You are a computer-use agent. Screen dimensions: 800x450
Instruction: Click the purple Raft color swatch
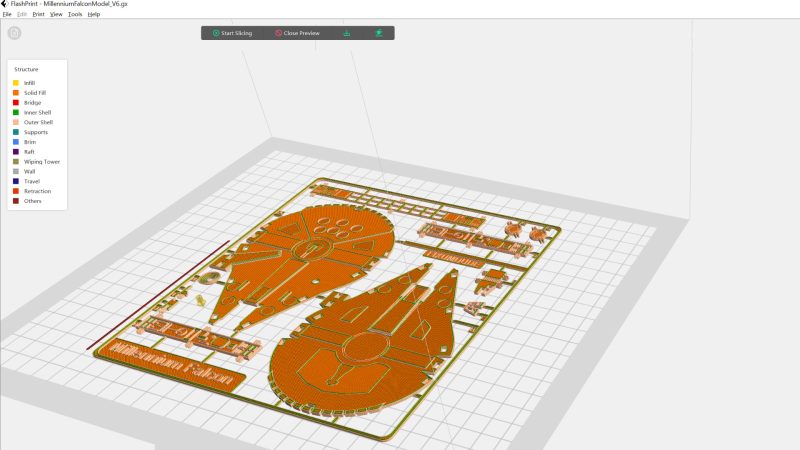pyautogui.click(x=16, y=152)
